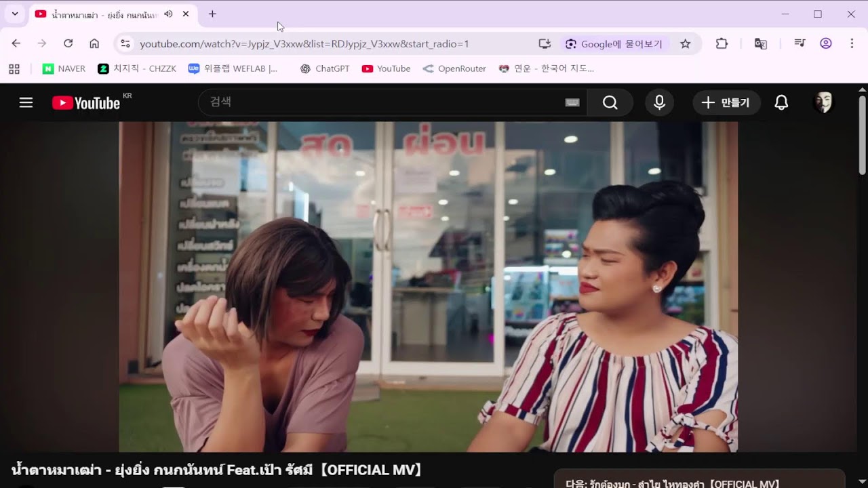Viewport: 868px width, 488px height.
Task: Go forward with the forward arrow
Action: 42,43
